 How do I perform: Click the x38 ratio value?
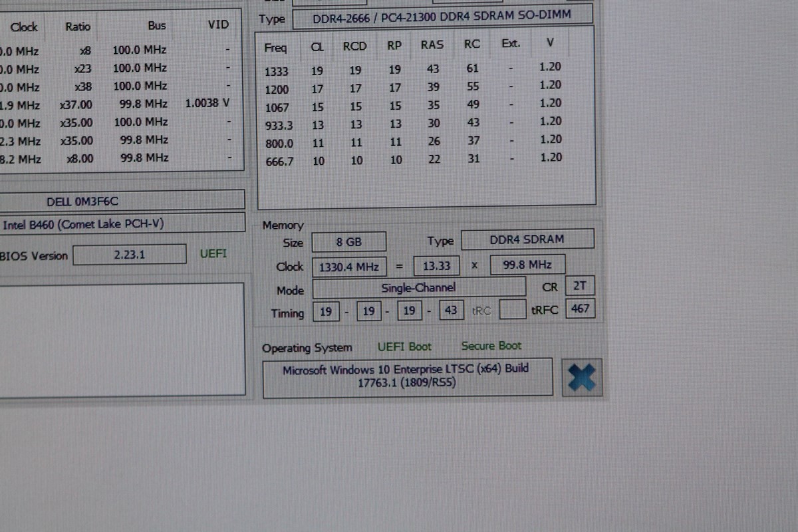pyautogui.click(x=83, y=86)
